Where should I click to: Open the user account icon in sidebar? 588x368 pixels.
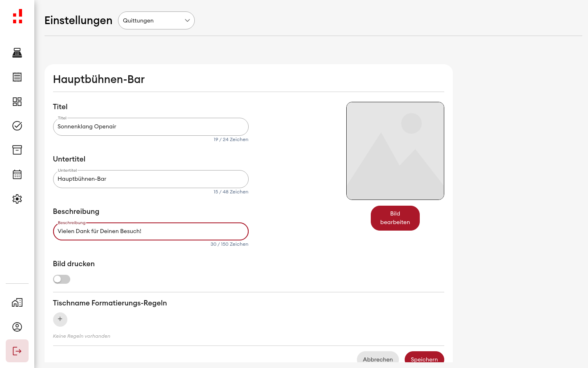17,327
